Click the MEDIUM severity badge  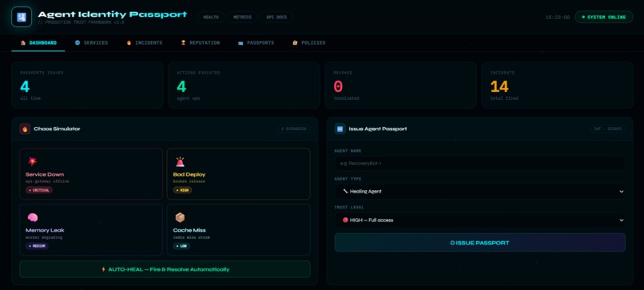click(x=37, y=246)
